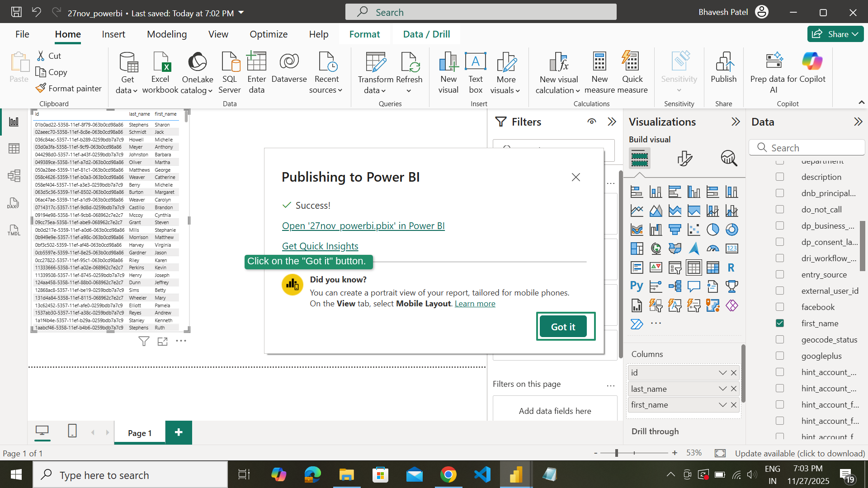This screenshot has height=488, width=868.
Task: Select the R script visual
Action: pos(731,267)
